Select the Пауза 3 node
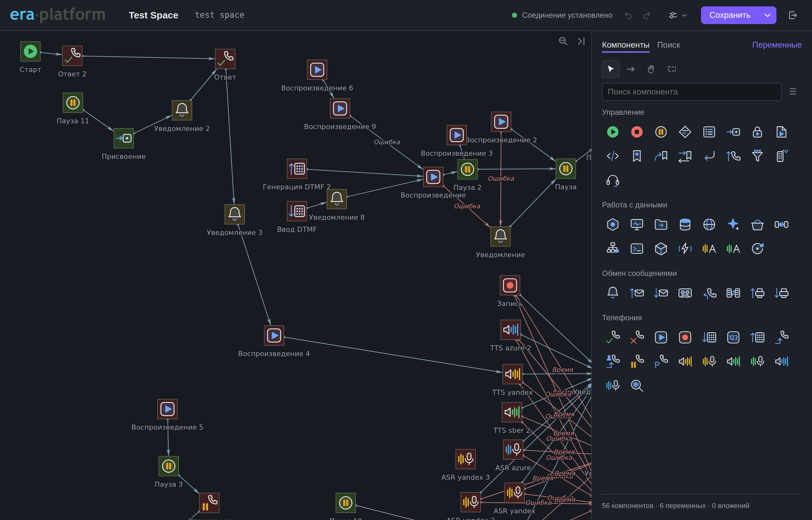The image size is (812, 520). pyautogui.click(x=168, y=466)
